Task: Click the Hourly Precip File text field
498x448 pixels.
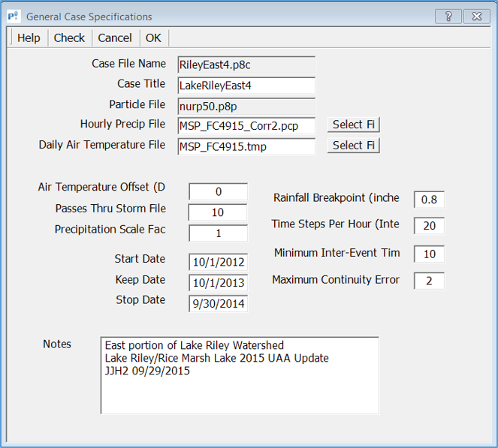Action: coord(246,125)
